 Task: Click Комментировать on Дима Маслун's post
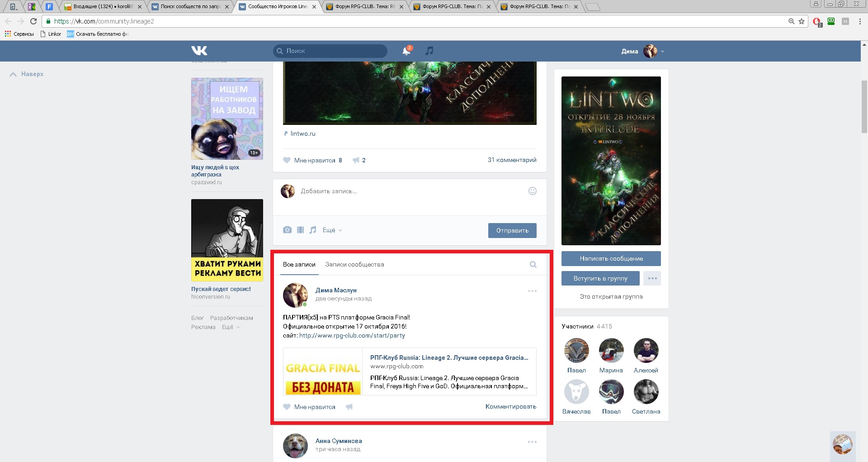click(x=511, y=407)
